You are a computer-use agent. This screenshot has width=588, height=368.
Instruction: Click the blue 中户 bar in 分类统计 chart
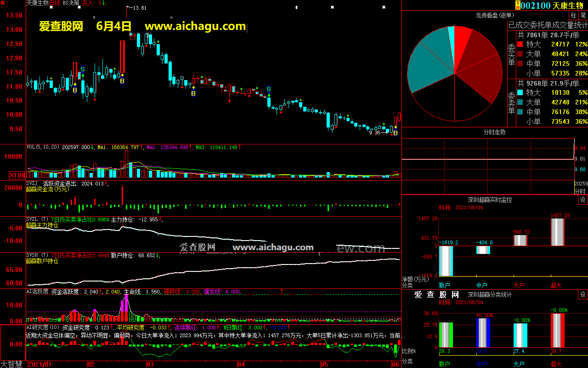coord(483,333)
